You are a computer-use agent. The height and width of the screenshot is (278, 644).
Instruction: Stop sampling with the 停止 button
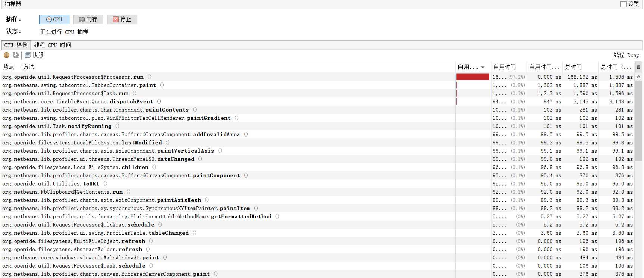[x=122, y=19]
